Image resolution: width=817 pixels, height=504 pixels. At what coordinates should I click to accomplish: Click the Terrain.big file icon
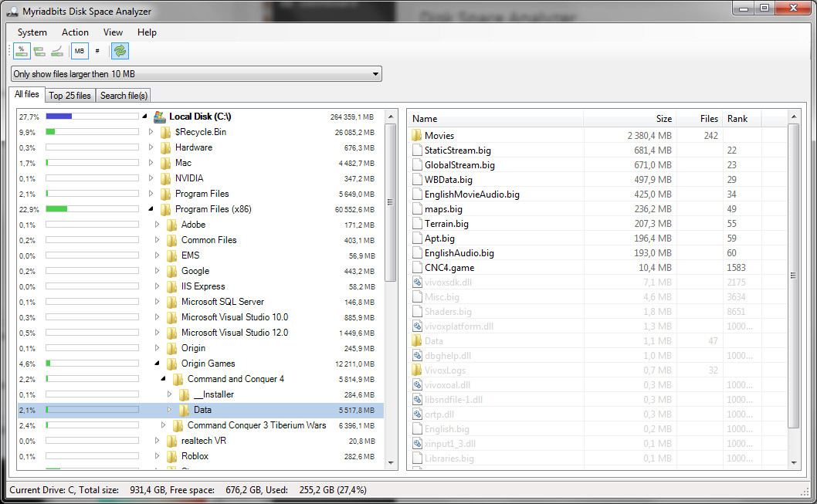coord(417,223)
